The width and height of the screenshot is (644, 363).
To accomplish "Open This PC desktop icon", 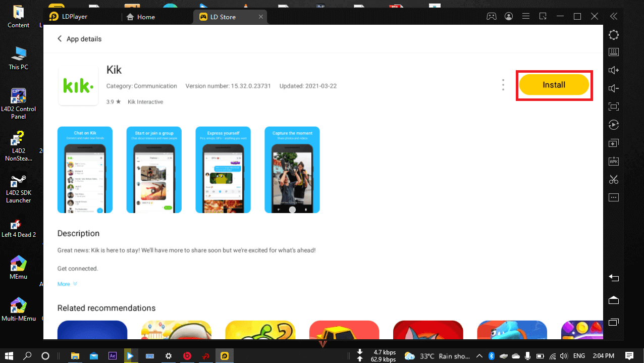I will pyautogui.click(x=19, y=58).
